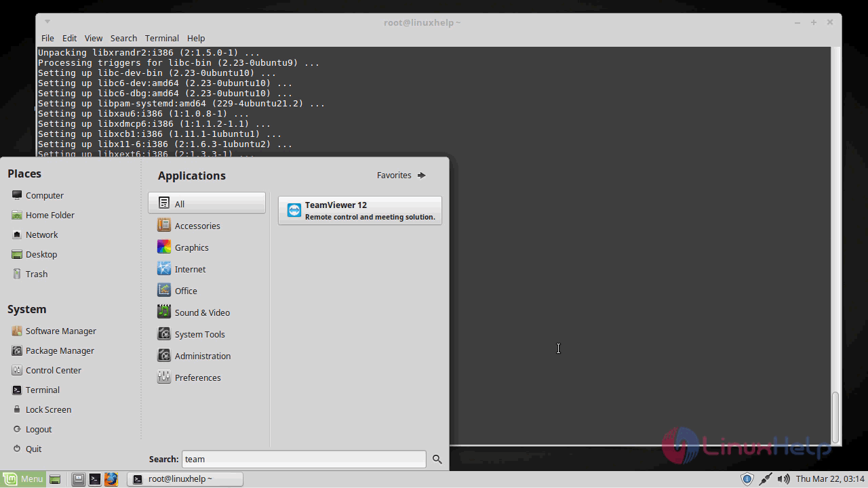Click 'Processing triggers for libc-bin' line
The height and width of the screenshot is (488, 868).
[178, 63]
